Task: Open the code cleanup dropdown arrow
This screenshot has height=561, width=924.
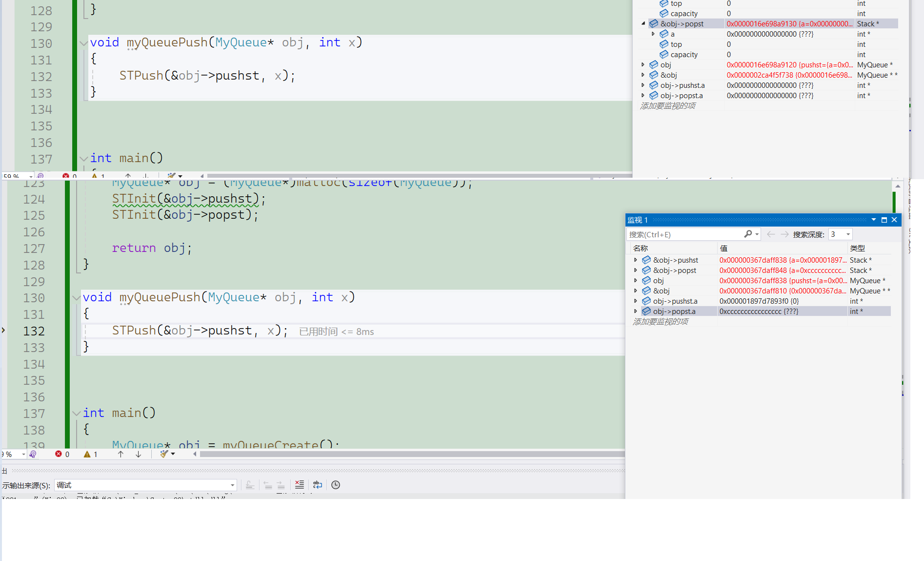Action: pos(173,454)
